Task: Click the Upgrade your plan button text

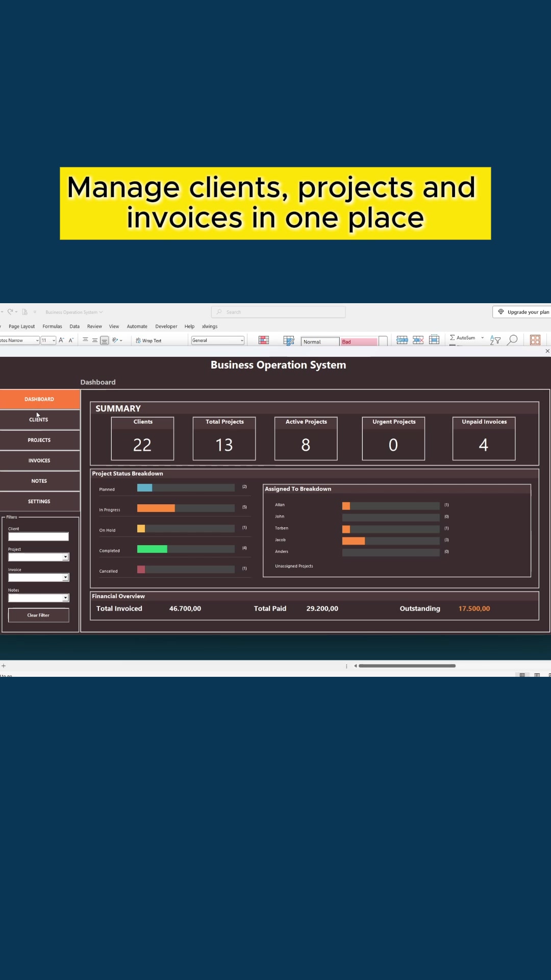Action: (x=529, y=312)
